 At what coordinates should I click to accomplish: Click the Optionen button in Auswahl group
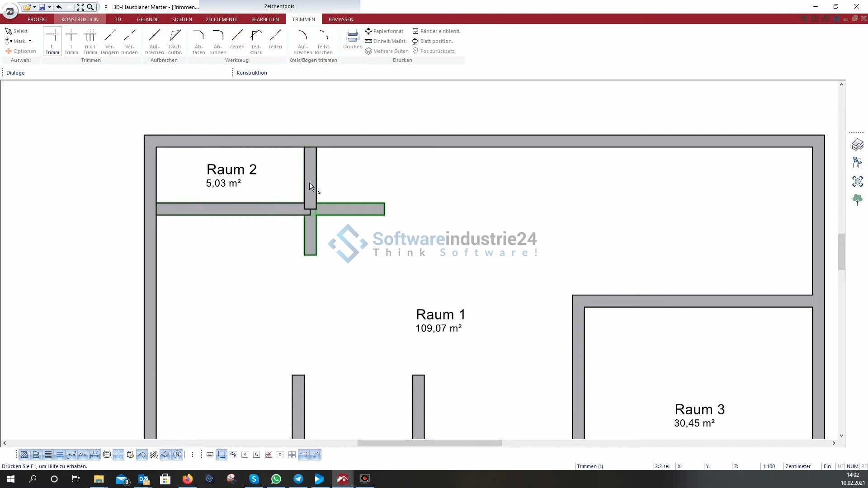click(x=21, y=51)
